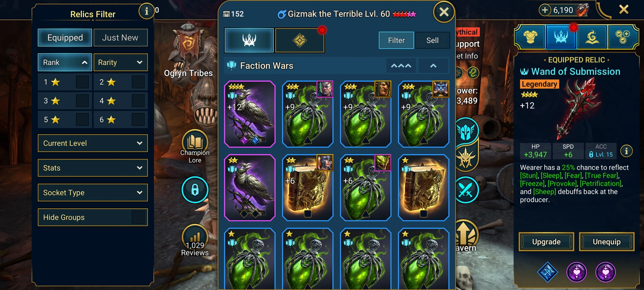Toggle the Hide Groups checkbox
644x290 pixels.
[x=138, y=217]
